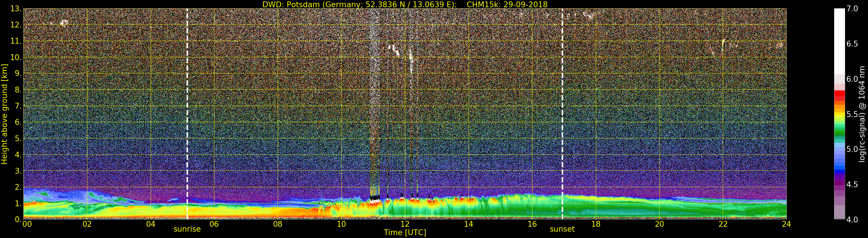Click the colorbar gradient strip
Screen dimensions: 868x238
[839, 114]
